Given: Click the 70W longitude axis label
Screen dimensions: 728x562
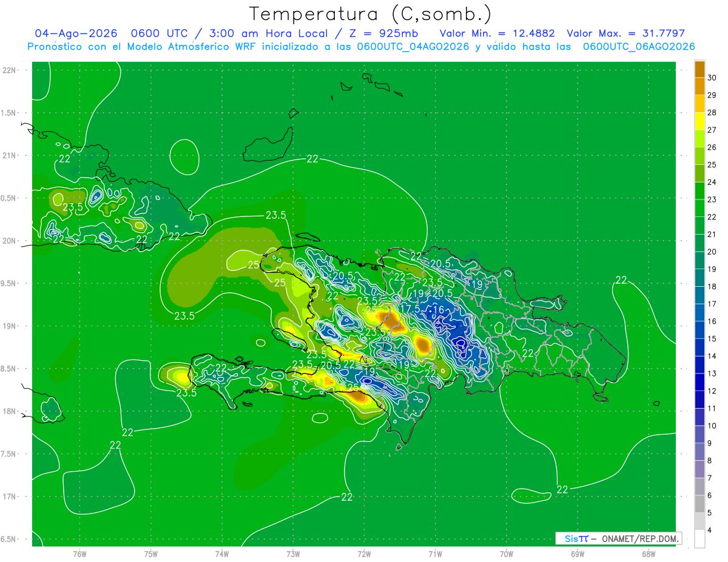Looking at the screenshot, I should pyautogui.click(x=506, y=554).
